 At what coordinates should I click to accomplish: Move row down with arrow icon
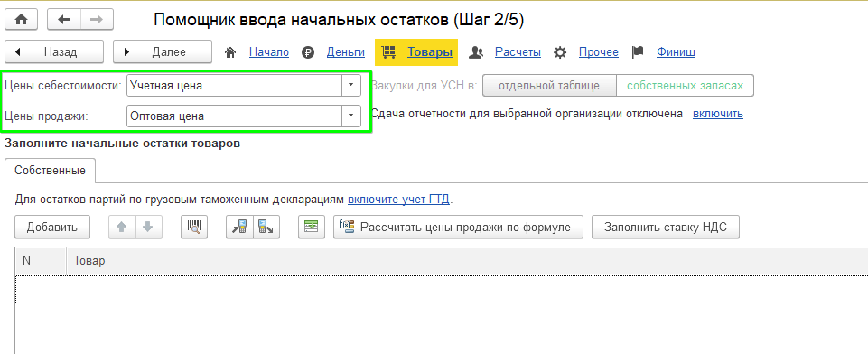[x=148, y=227]
